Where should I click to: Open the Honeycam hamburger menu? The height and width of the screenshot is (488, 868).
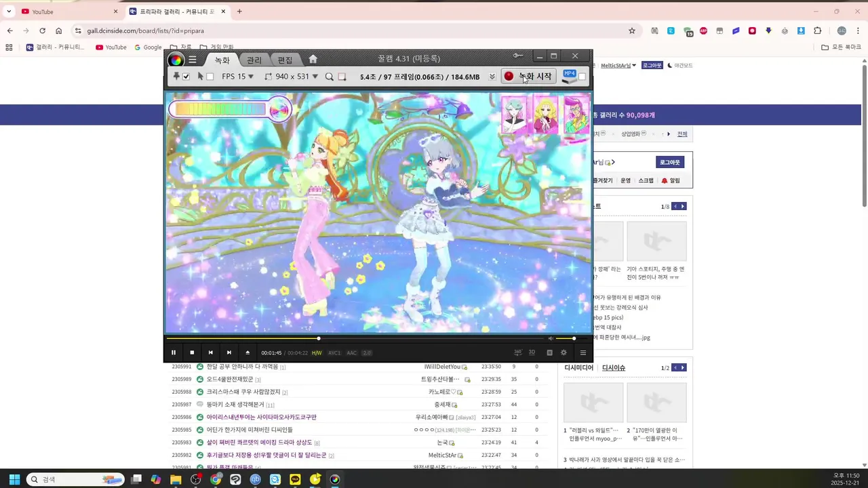tap(193, 60)
